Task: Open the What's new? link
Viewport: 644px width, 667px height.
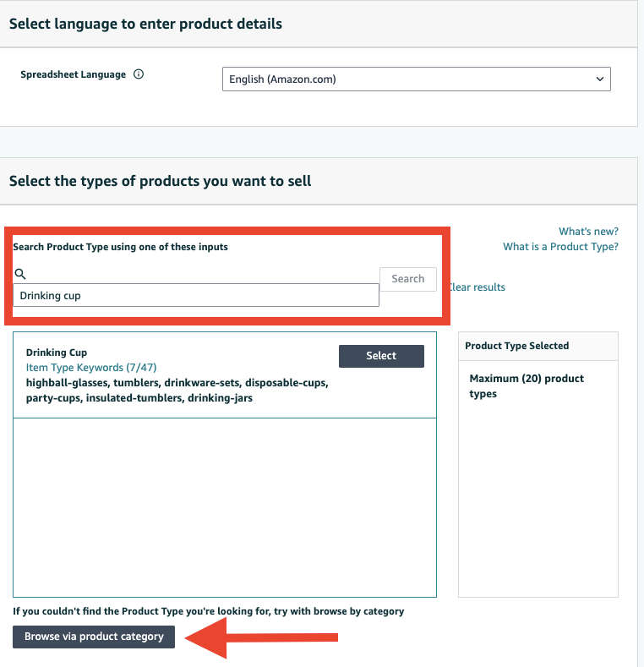Action: click(588, 232)
